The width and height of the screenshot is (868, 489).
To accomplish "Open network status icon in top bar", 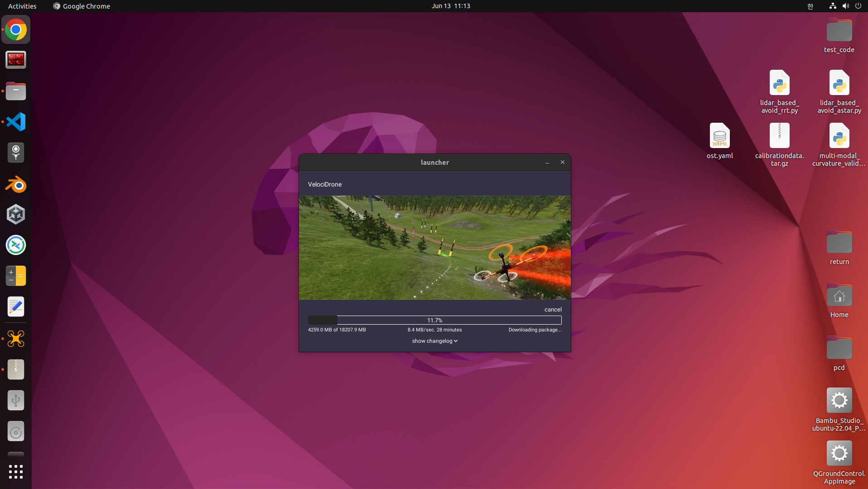I will (x=833, y=6).
